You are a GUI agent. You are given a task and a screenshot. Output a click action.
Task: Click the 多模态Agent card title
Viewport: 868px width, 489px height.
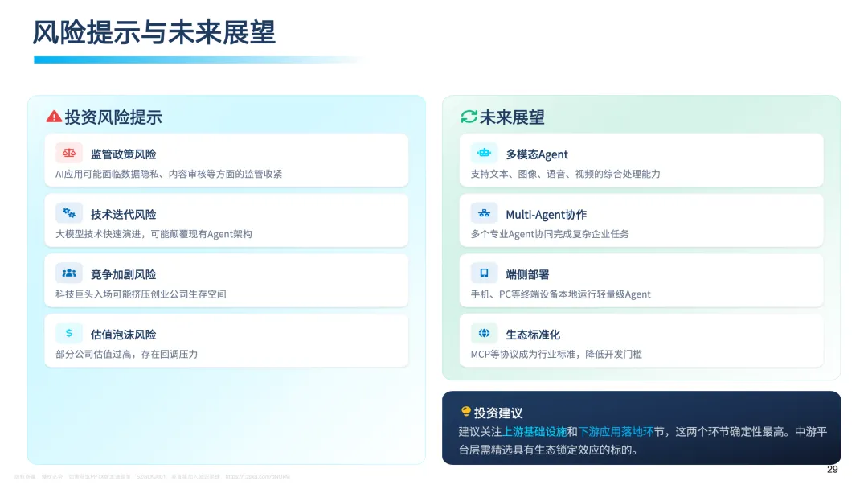pyautogui.click(x=536, y=154)
